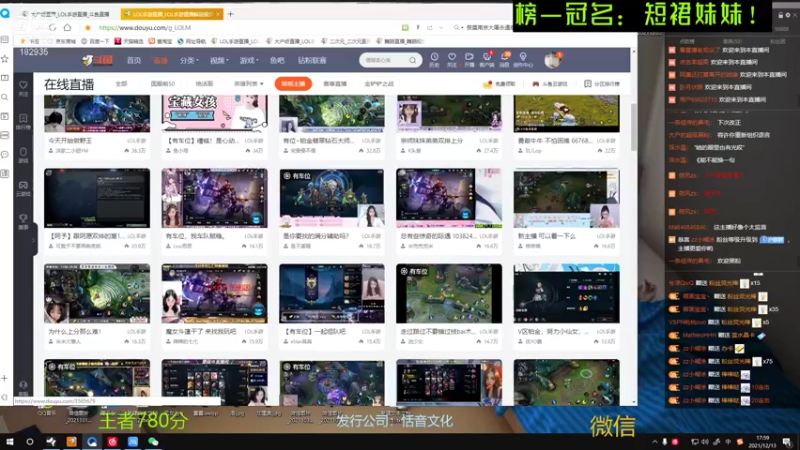Select the 金铲铲之战 filter tab
Image resolution: width=800 pixels, height=450 pixels.
tap(379, 84)
